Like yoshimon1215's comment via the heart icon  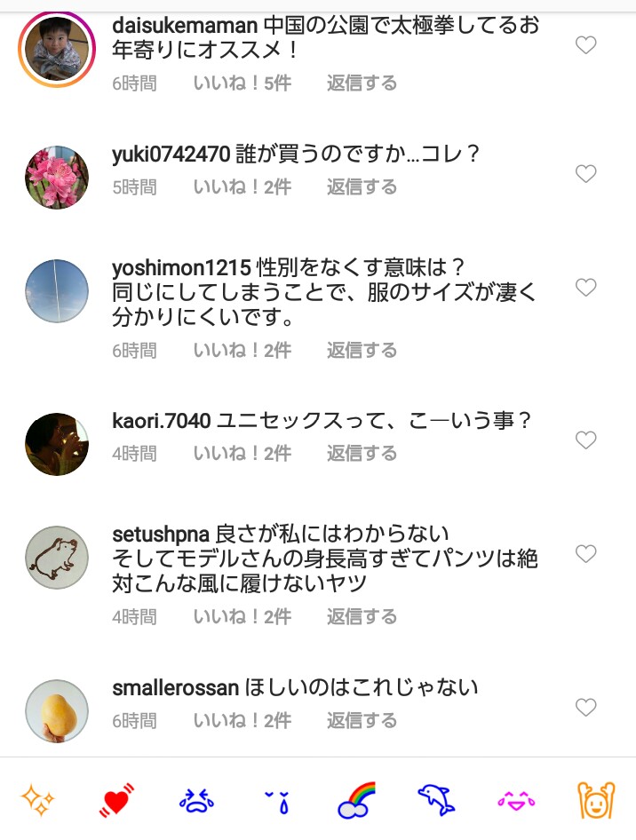point(585,288)
